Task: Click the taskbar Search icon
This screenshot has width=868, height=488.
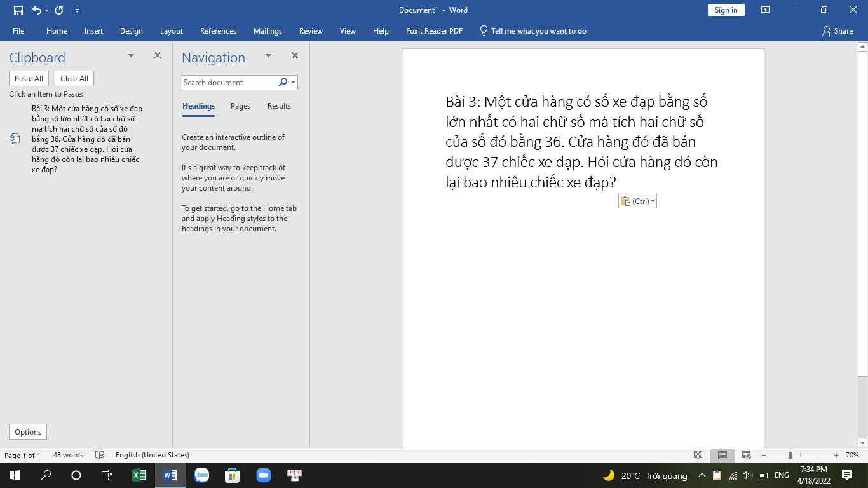Action: pyautogui.click(x=46, y=475)
